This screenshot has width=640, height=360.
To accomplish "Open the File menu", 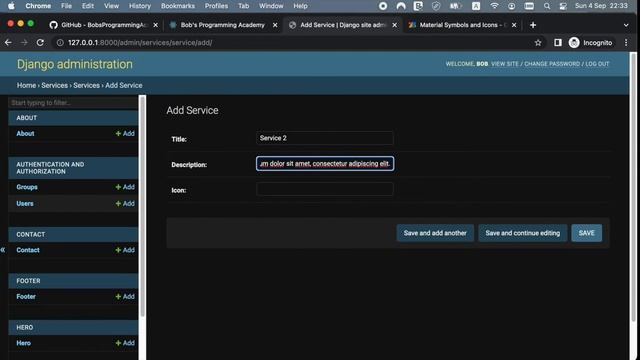I will click(x=66, y=6).
